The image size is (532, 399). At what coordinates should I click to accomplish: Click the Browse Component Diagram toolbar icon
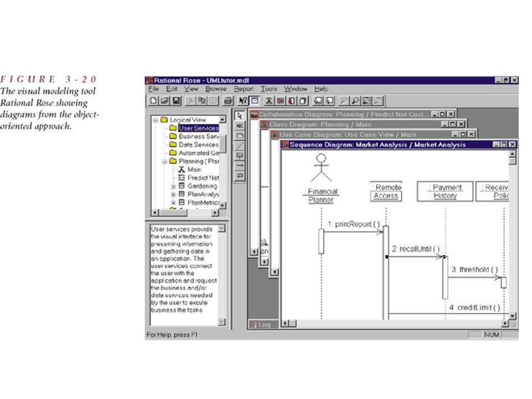[291, 100]
